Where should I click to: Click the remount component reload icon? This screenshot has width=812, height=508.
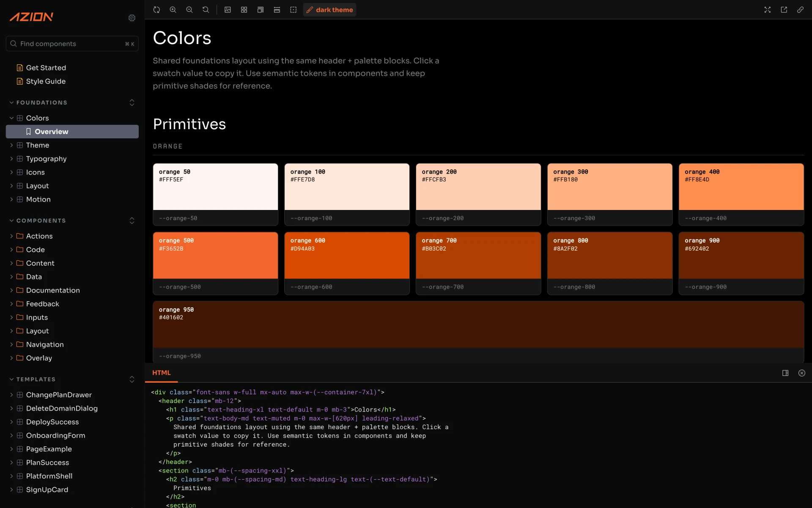point(156,10)
